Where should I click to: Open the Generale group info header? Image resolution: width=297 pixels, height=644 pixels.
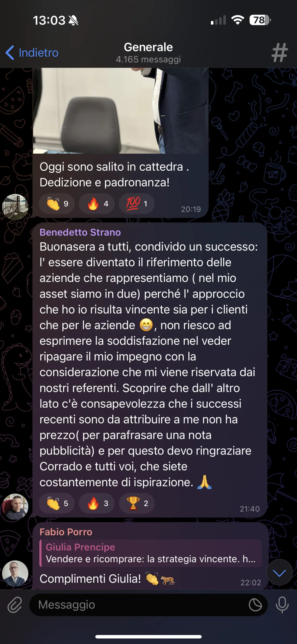coord(148,53)
